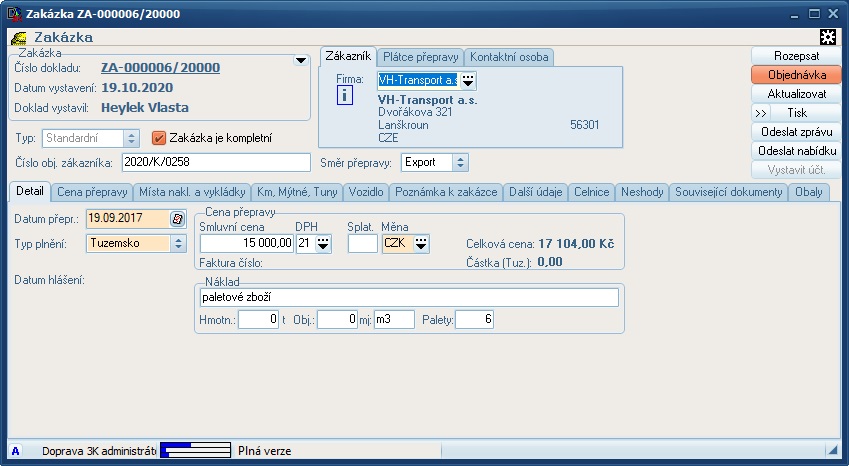Click the Vystavit účt. button
849x466 pixels.
coord(796,170)
